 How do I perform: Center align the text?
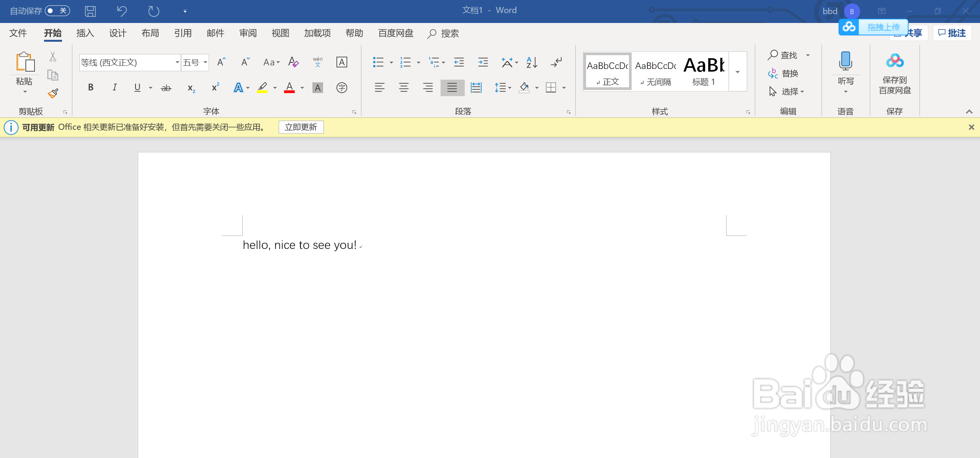[403, 88]
